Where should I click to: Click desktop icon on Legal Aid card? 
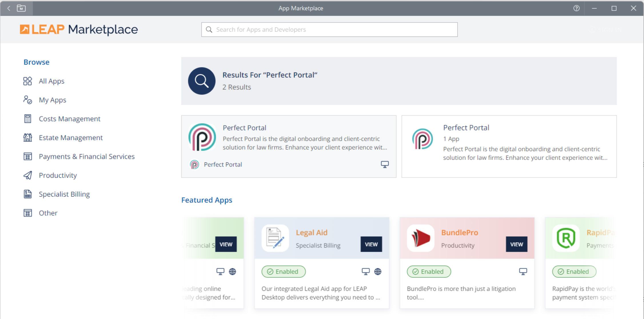coord(366,272)
